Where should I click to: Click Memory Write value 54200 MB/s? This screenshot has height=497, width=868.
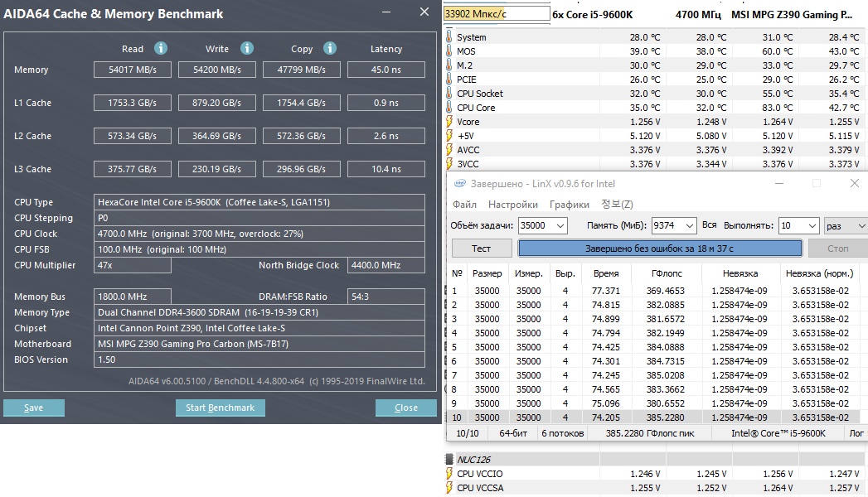pos(217,70)
